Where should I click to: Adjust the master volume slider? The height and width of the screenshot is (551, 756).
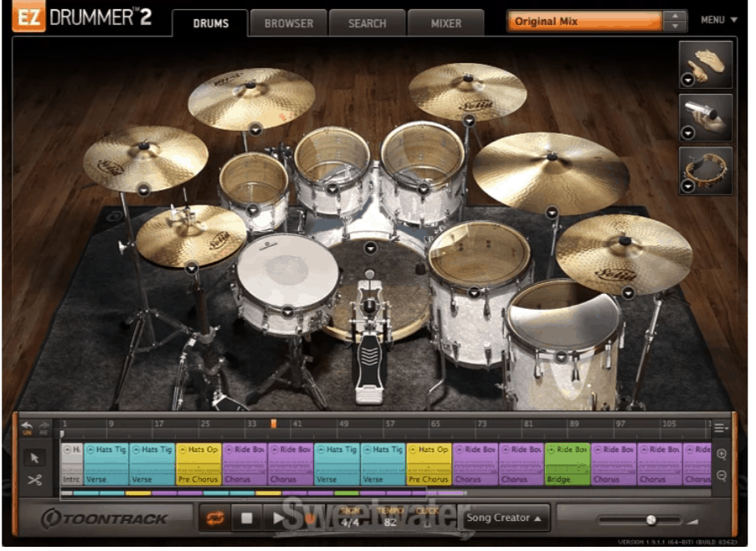click(651, 520)
